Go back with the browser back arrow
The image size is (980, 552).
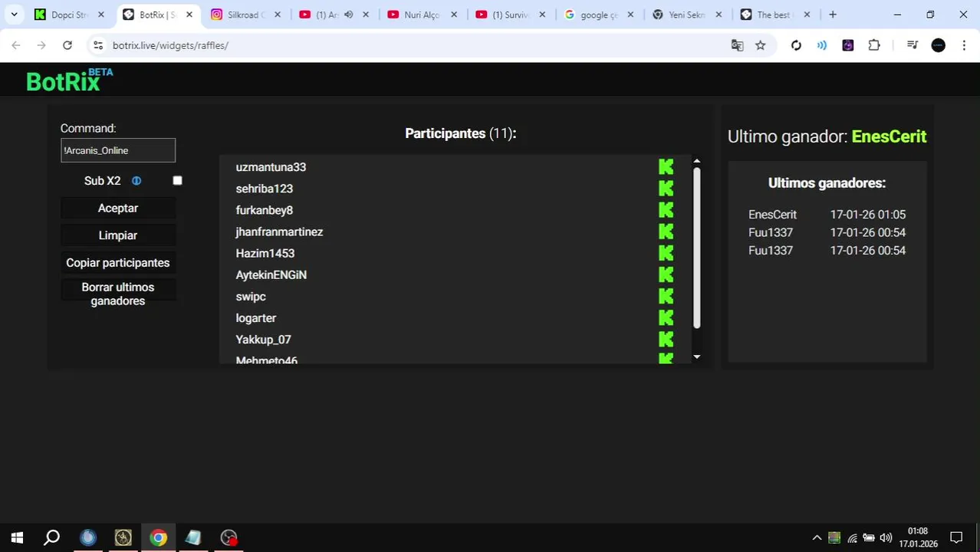(16, 45)
